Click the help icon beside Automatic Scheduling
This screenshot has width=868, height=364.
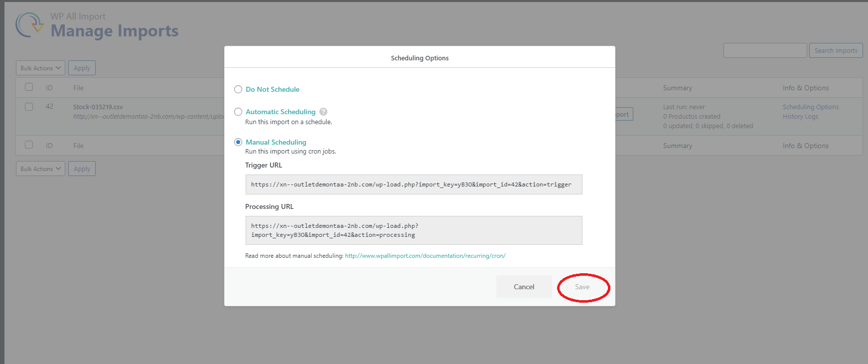pos(323,112)
